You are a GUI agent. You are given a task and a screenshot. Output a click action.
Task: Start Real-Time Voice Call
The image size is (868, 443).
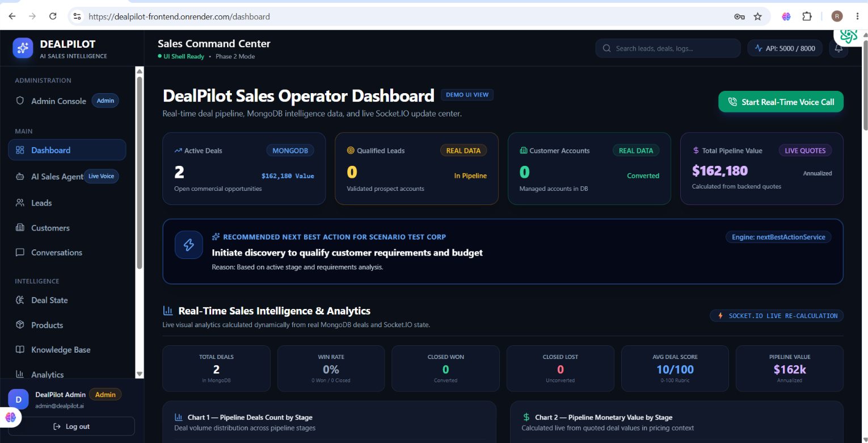point(781,102)
